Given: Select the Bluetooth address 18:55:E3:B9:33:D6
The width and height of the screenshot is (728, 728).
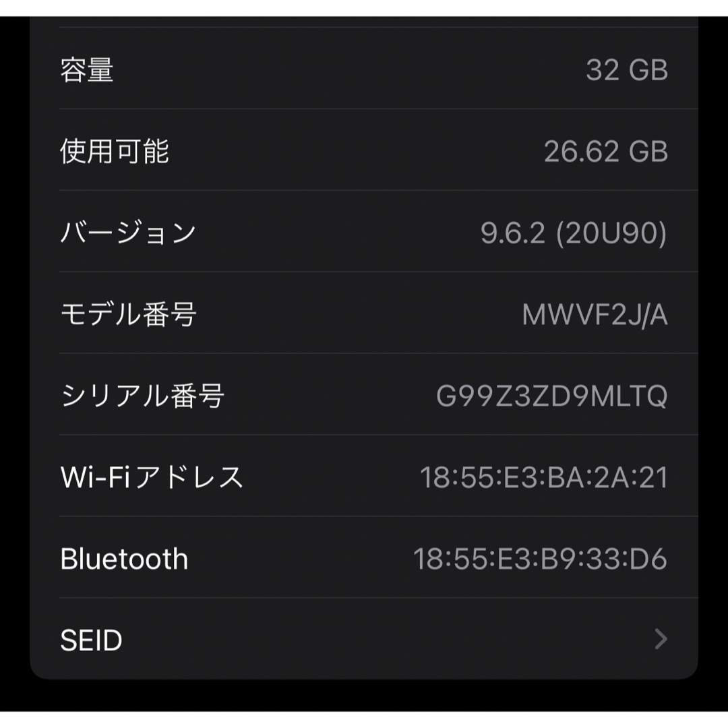Looking at the screenshot, I should pyautogui.click(x=540, y=559).
